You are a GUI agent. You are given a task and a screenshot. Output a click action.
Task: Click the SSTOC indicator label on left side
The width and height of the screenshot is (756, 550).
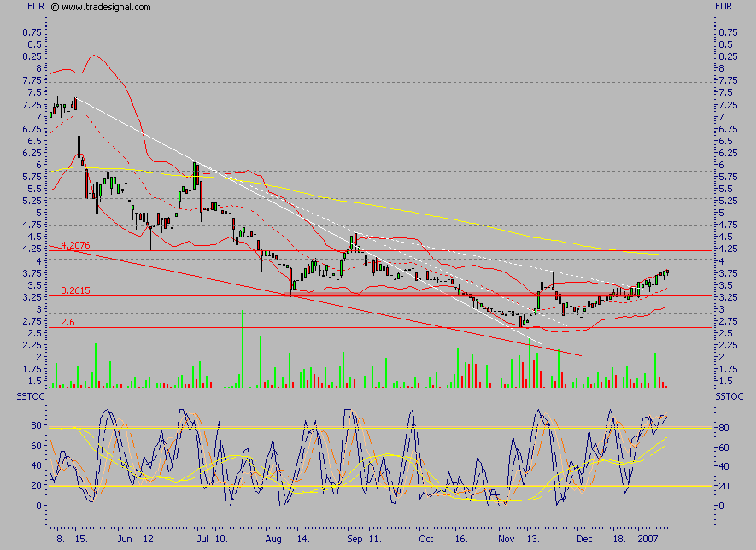(x=31, y=397)
